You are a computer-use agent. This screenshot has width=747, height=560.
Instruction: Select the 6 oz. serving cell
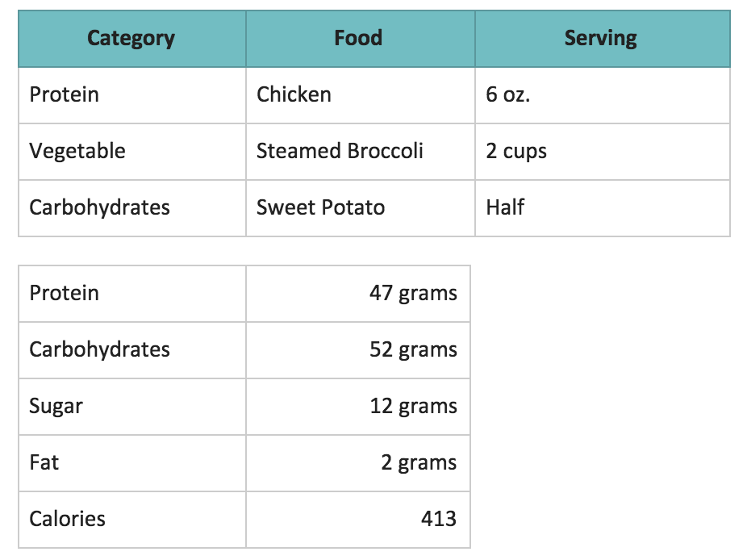pyautogui.click(x=508, y=94)
